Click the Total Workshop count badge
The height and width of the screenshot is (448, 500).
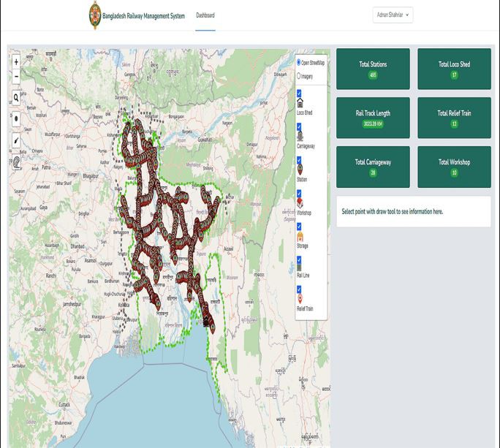tap(455, 172)
